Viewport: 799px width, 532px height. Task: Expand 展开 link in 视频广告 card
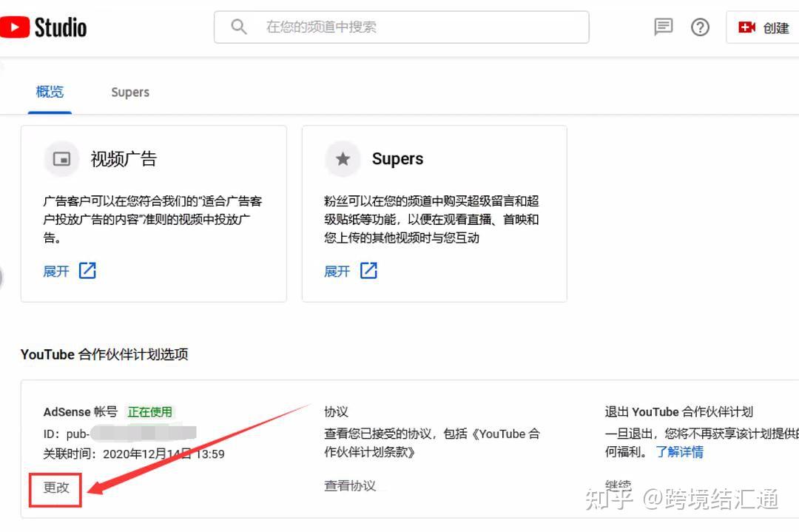tap(56, 271)
